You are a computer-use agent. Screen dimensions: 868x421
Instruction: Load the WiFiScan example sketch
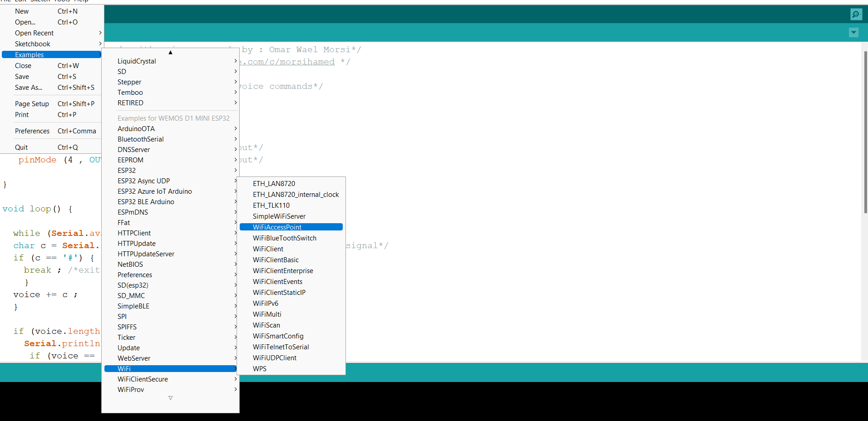[291, 325]
